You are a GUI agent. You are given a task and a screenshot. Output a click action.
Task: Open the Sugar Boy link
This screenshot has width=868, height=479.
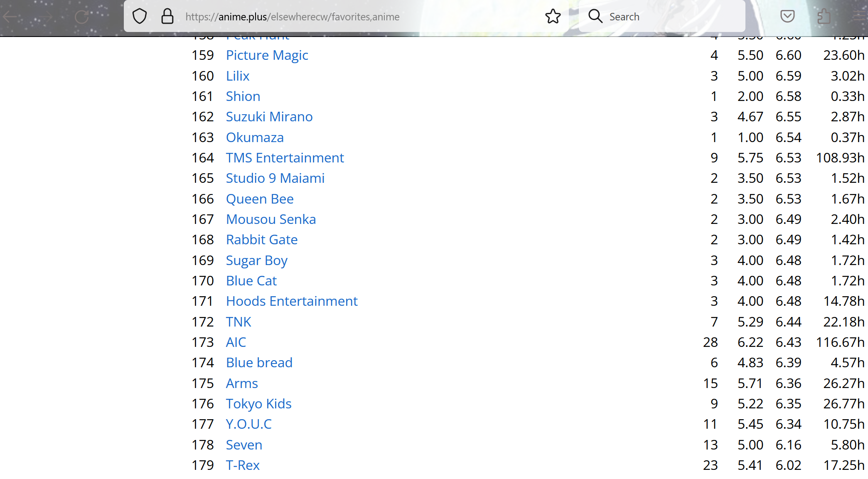257,260
